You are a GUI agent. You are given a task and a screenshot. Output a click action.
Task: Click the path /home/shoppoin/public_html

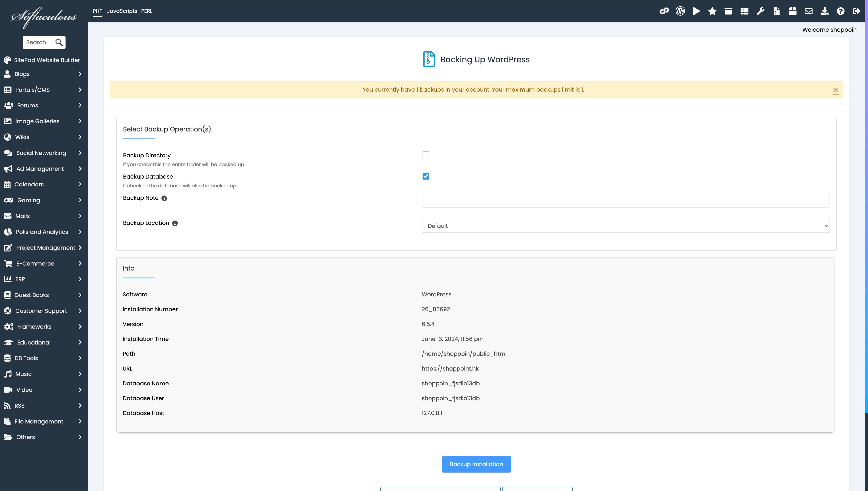point(464,354)
